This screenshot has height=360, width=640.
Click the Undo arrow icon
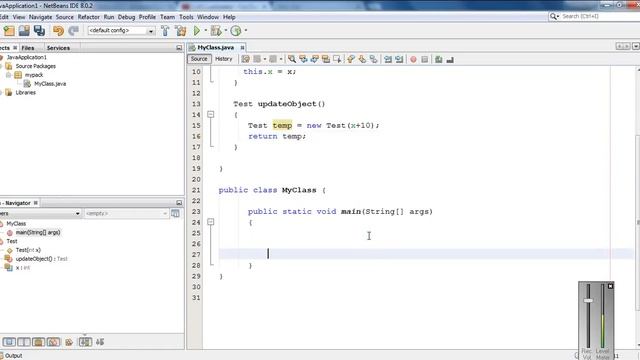coord(58,31)
